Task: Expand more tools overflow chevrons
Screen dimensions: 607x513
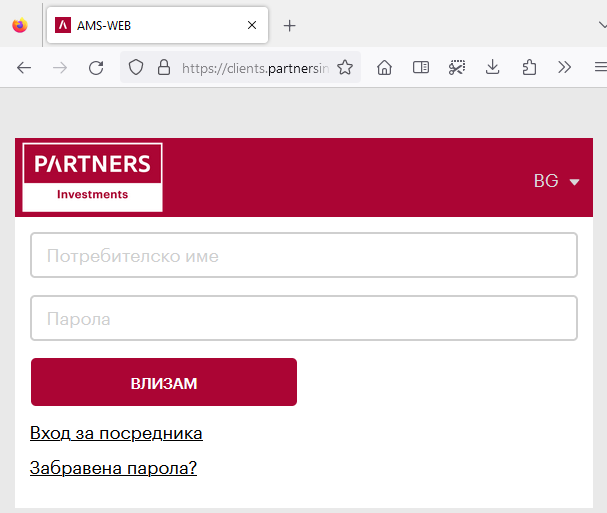Action: pyautogui.click(x=564, y=67)
